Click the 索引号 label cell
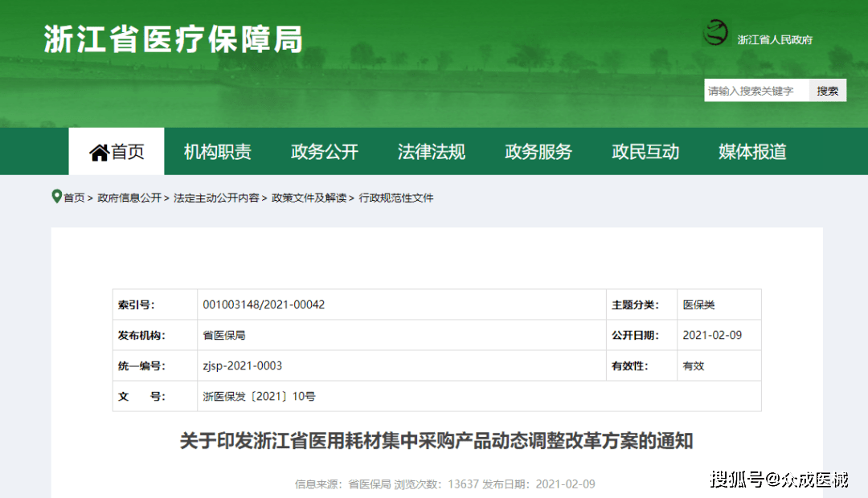 [155, 304]
